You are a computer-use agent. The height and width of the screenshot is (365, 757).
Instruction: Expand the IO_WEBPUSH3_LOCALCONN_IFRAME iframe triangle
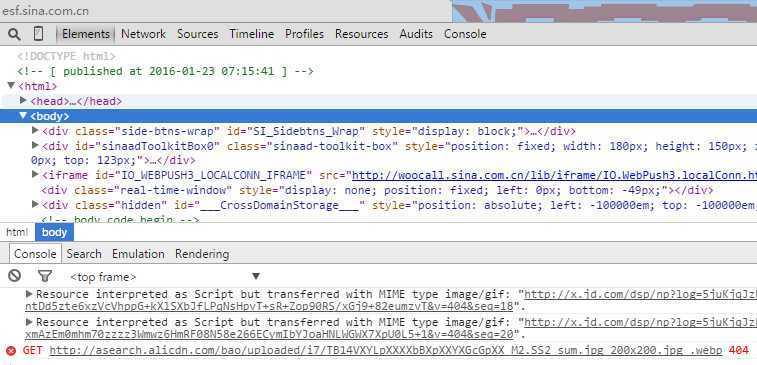tap(35, 174)
